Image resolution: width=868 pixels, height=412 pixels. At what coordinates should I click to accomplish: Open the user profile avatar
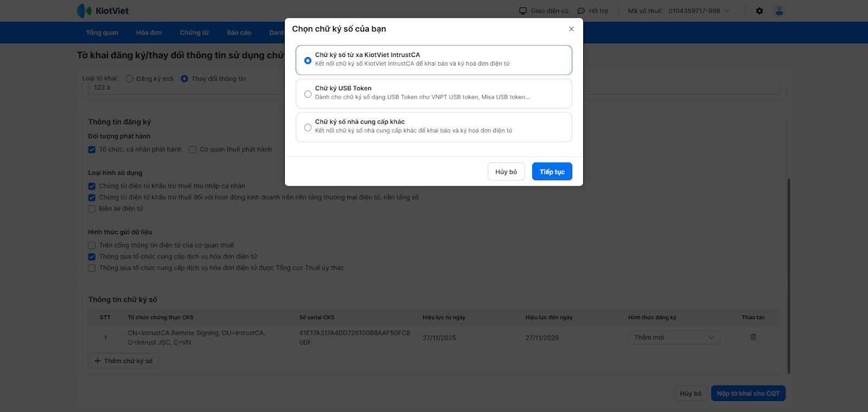click(780, 11)
